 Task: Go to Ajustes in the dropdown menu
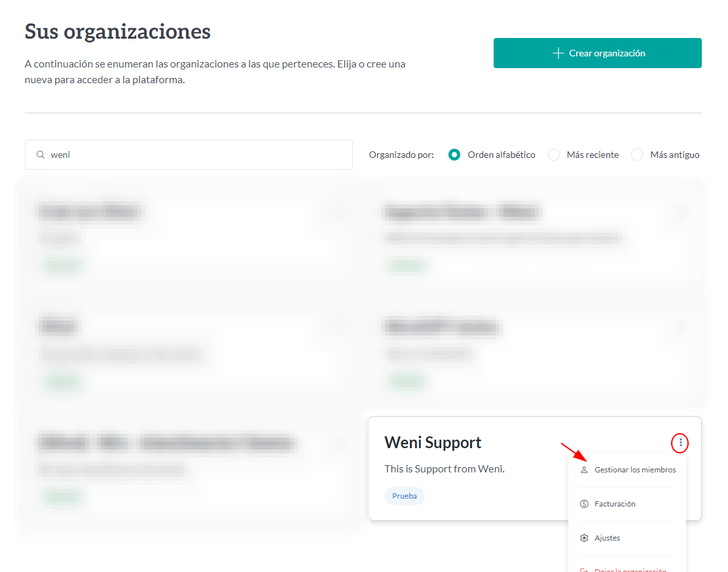(607, 538)
